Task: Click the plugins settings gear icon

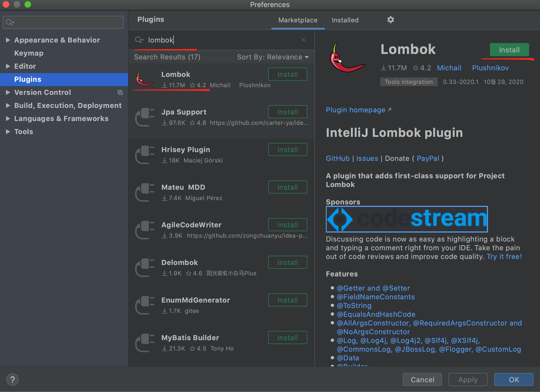Action: tap(390, 20)
